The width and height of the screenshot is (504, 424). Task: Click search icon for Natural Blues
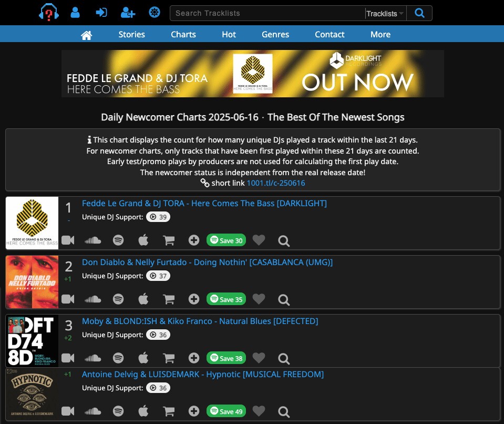[284, 359]
